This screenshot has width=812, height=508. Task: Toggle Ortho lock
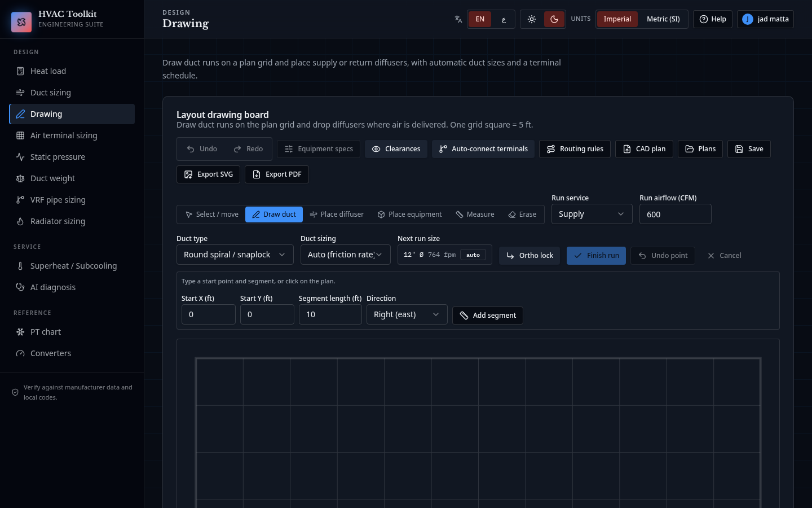click(x=529, y=256)
